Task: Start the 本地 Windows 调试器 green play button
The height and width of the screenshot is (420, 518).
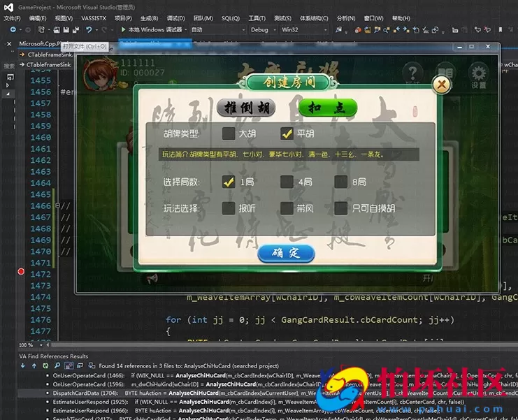Action: tap(123, 30)
